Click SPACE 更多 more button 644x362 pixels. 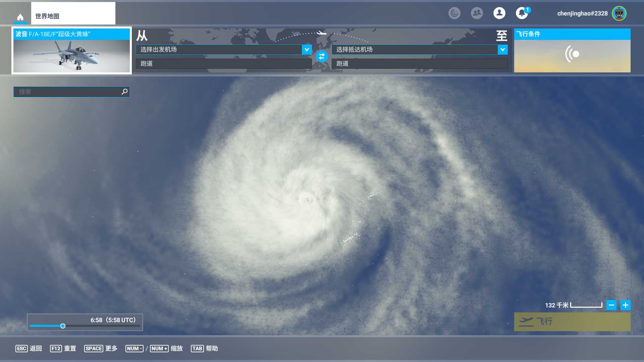(x=101, y=349)
